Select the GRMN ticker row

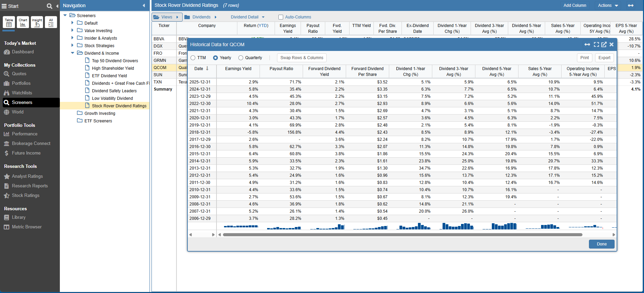[x=160, y=61]
